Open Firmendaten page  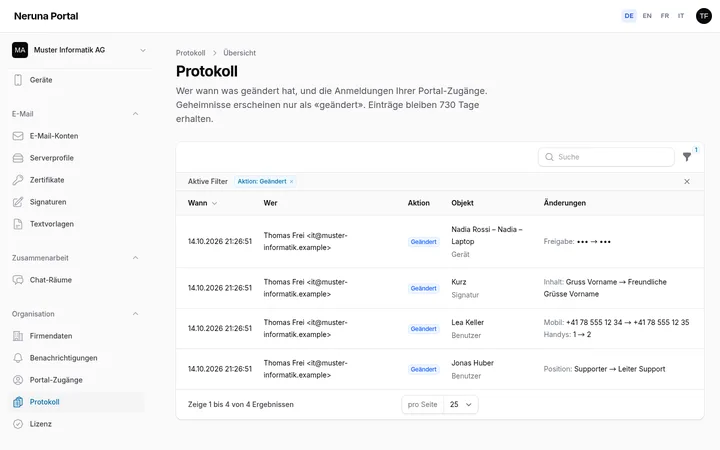[77, 336]
